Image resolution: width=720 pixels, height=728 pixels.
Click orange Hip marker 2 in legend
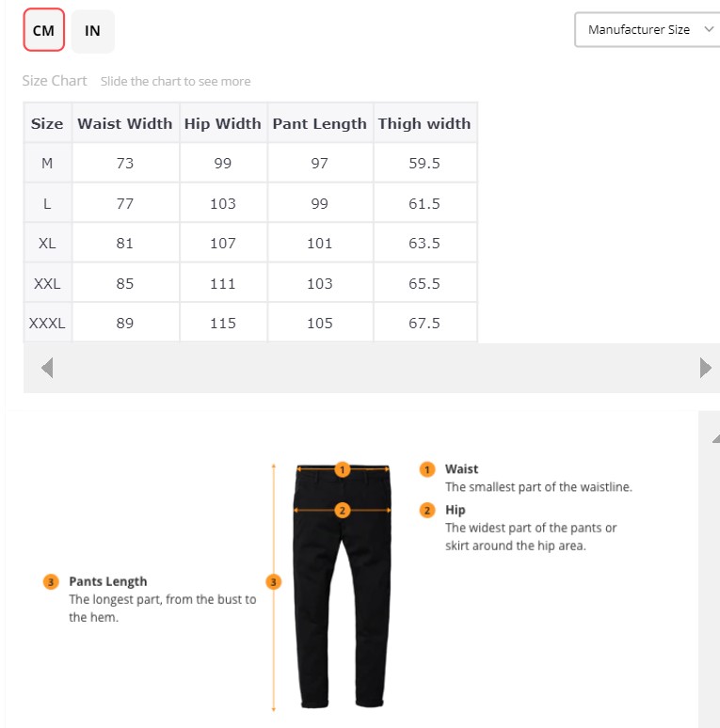pos(427,511)
